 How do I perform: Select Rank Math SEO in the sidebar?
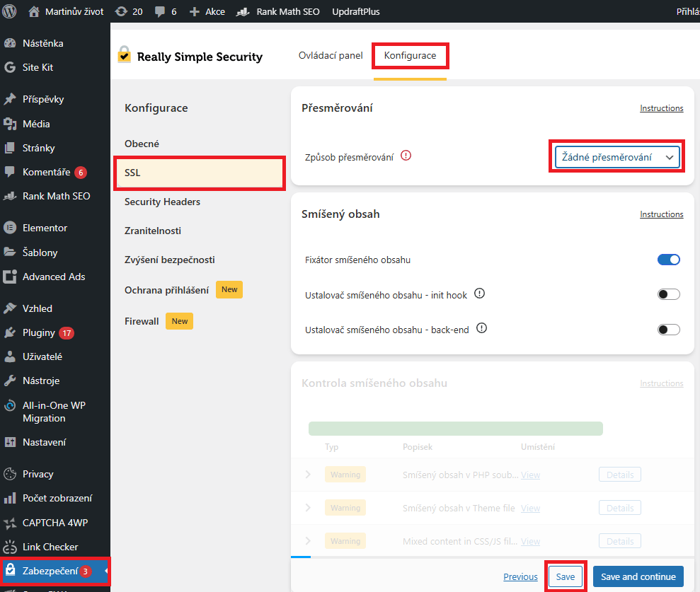point(51,196)
